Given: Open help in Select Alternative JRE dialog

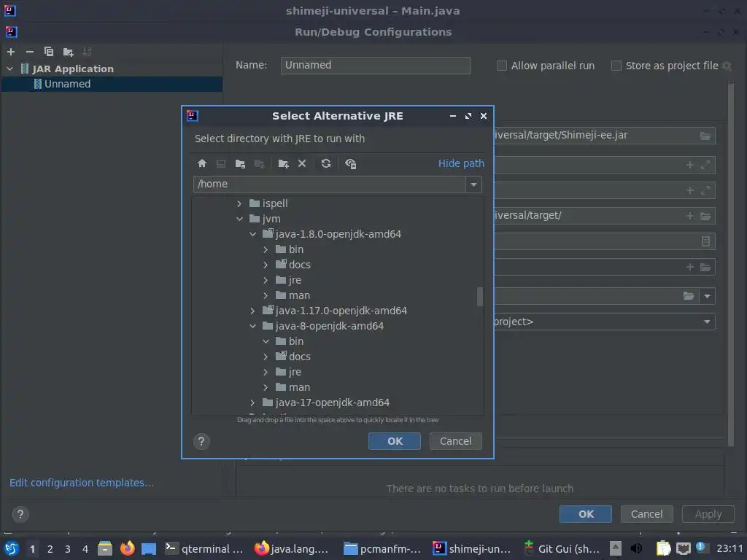Looking at the screenshot, I should click(x=201, y=441).
